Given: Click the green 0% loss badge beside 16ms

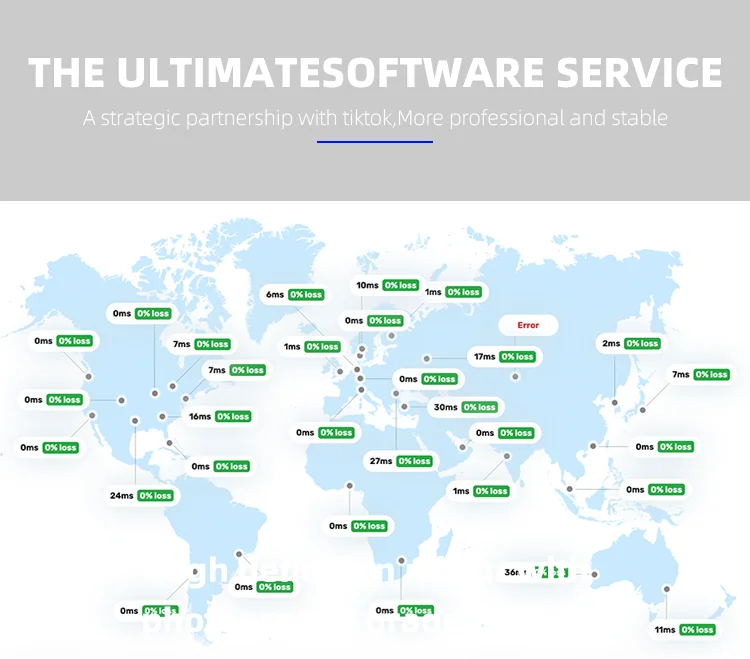Looking at the screenshot, I should [x=233, y=417].
